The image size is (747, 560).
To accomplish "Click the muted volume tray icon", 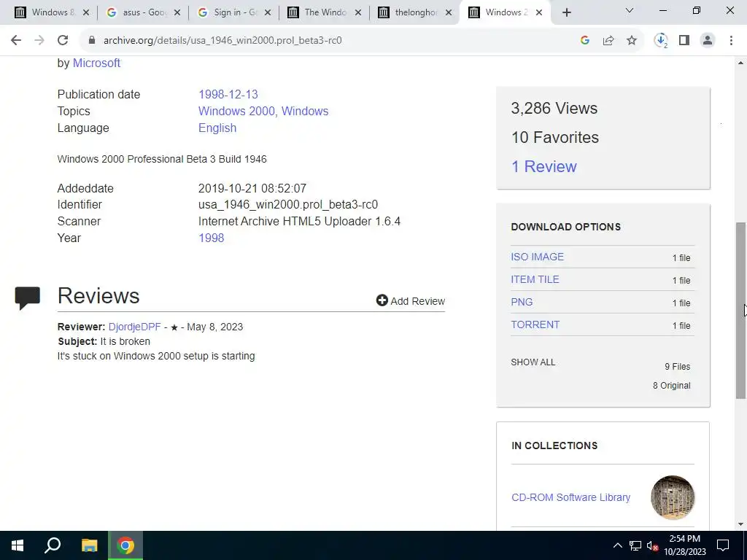I will click(x=652, y=545).
